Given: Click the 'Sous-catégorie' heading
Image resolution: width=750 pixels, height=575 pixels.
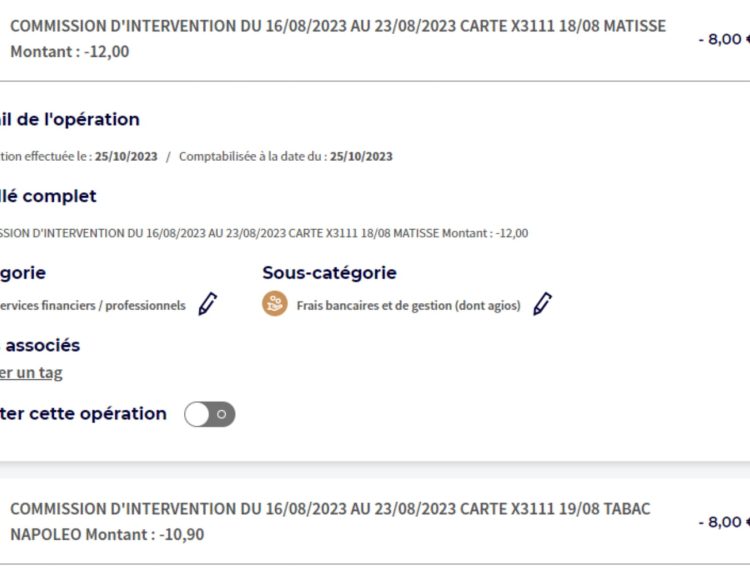Looking at the screenshot, I should pos(330,273).
